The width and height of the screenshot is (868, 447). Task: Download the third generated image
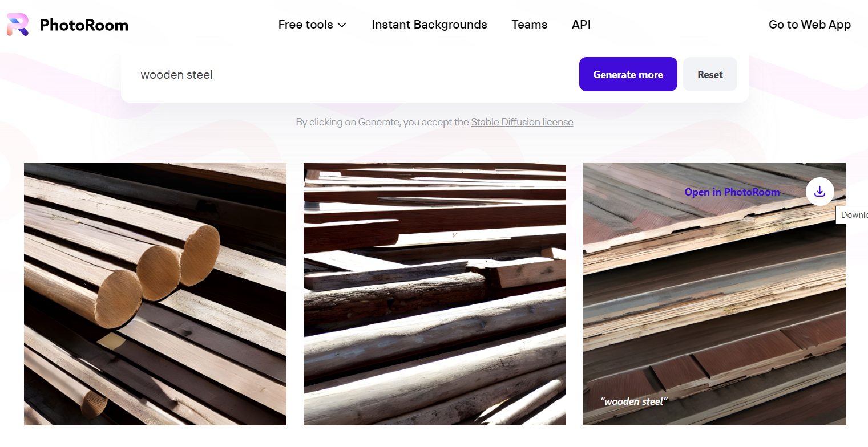pyautogui.click(x=819, y=192)
